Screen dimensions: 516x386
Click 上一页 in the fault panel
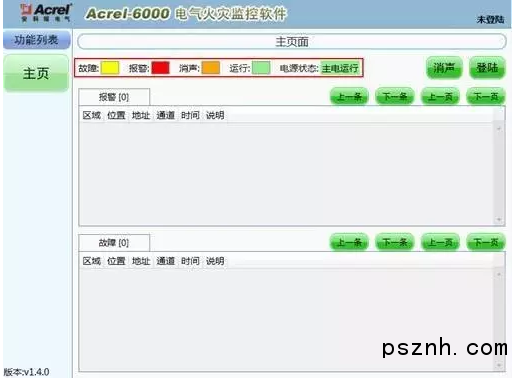pyautogui.click(x=440, y=242)
